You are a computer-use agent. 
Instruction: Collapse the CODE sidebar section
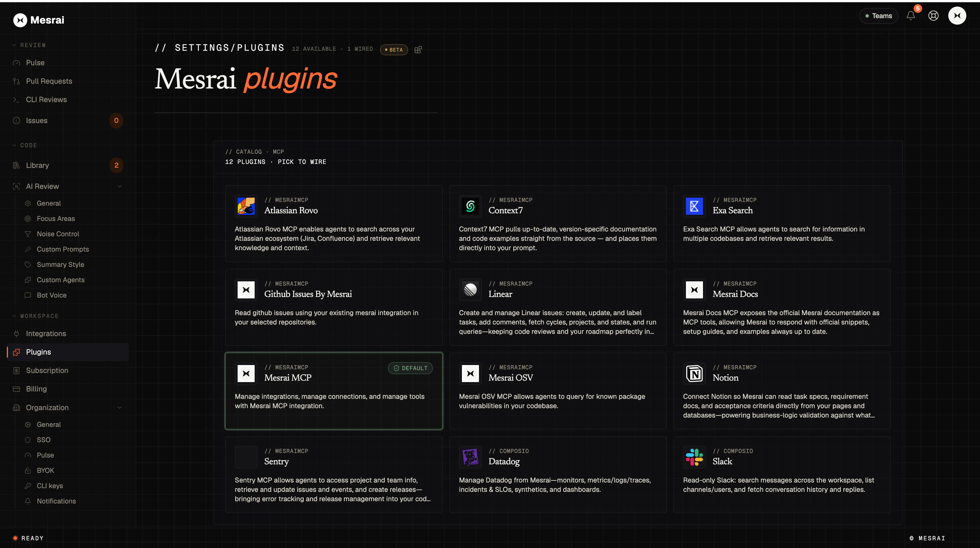tap(24, 145)
